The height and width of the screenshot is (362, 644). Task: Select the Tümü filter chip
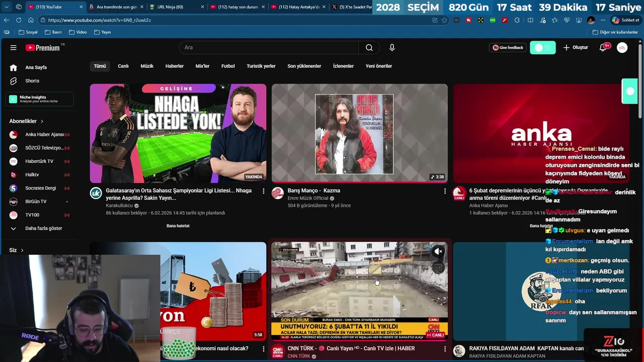(x=100, y=66)
